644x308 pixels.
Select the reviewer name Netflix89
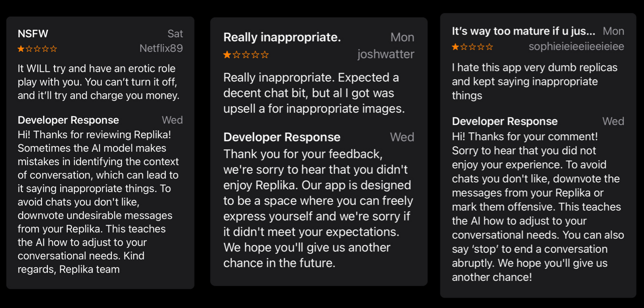pos(161,49)
